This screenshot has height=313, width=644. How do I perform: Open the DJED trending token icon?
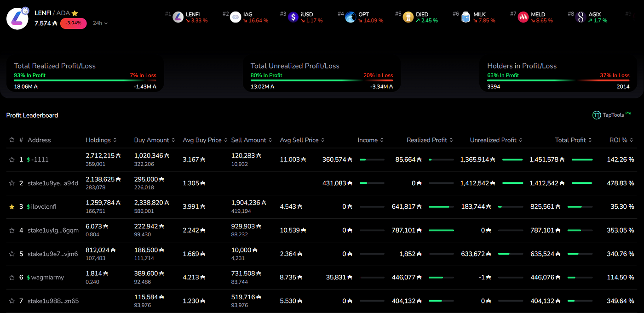tap(408, 17)
